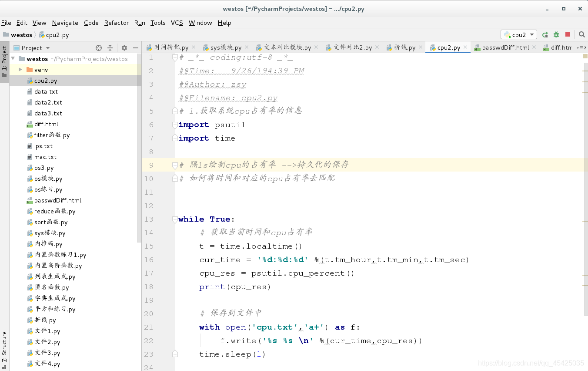Screen dimensions: 588x371
Task: Close the sys模块.py tab
Action: (x=247, y=47)
